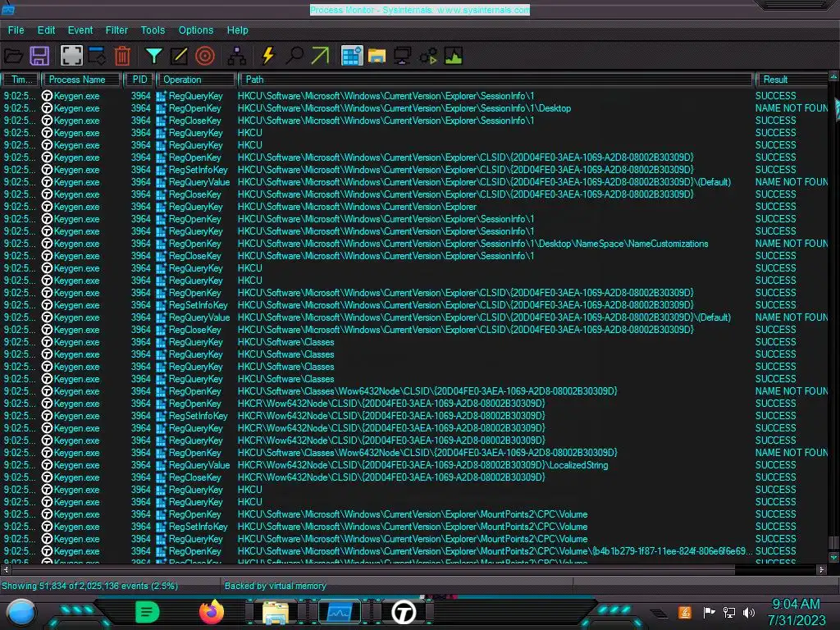Save events with the floppy disk icon

[39, 56]
